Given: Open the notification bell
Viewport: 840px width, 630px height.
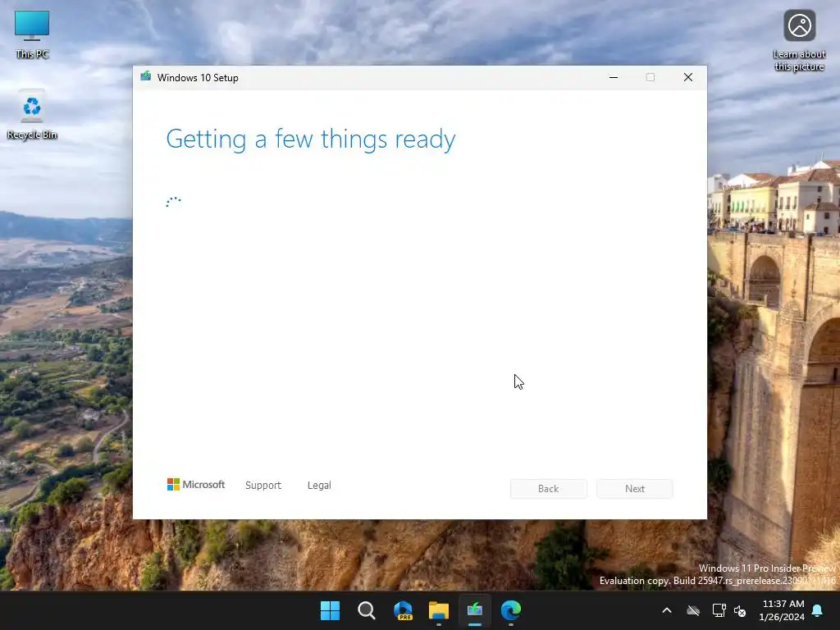Looking at the screenshot, I should click(x=818, y=610).
